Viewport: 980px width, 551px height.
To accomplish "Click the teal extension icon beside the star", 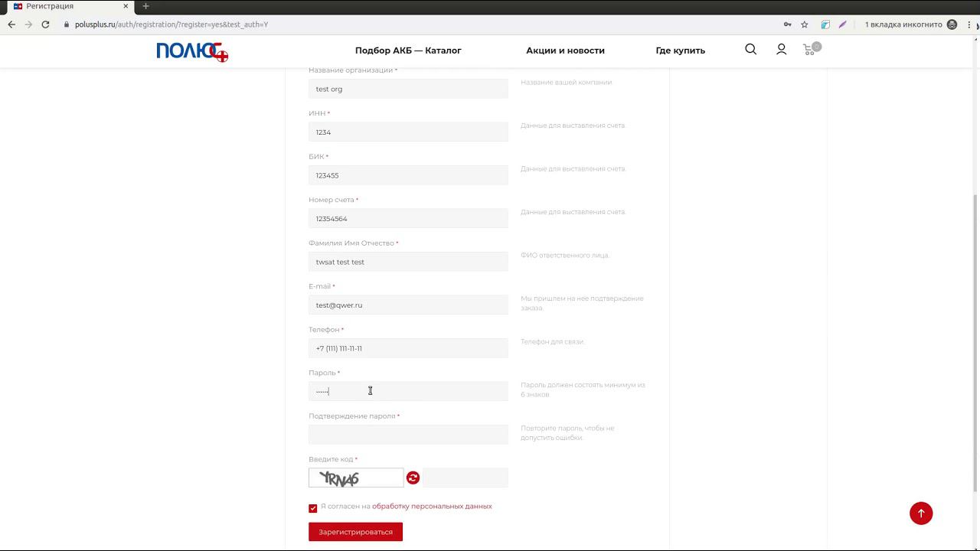I will coord(825,24).
